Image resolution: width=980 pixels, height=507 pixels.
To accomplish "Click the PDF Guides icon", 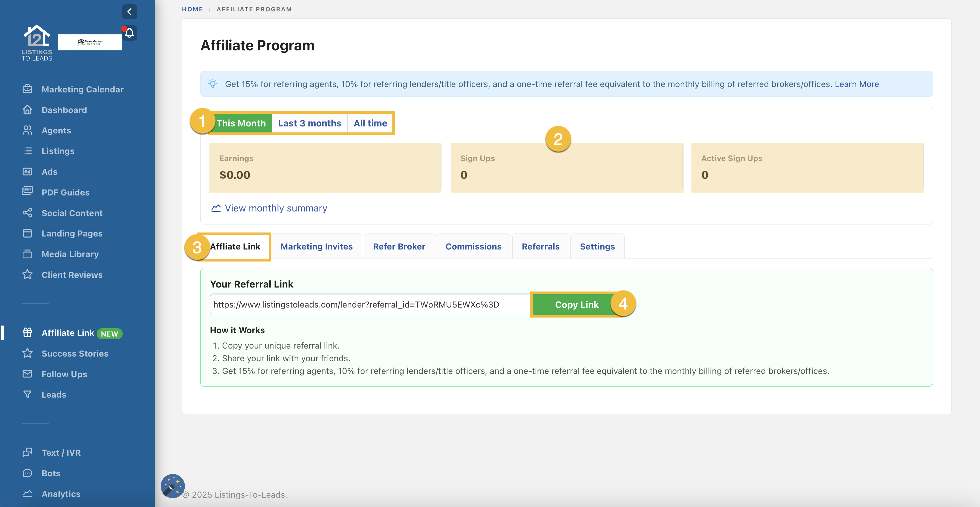I will point(27,192).
